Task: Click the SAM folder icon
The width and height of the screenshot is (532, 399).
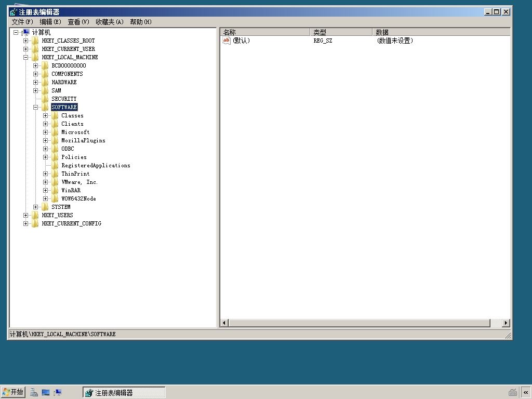Action: pos(45,90)
